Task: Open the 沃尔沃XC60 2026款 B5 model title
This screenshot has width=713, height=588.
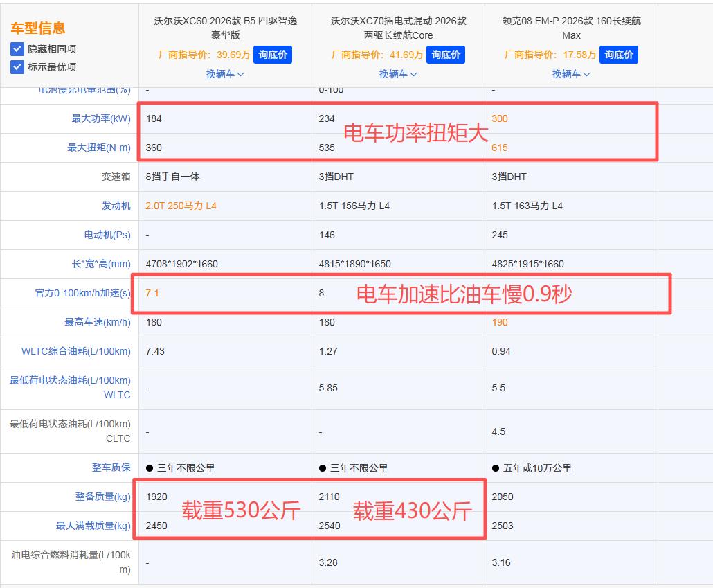Action: pos(225,28)
